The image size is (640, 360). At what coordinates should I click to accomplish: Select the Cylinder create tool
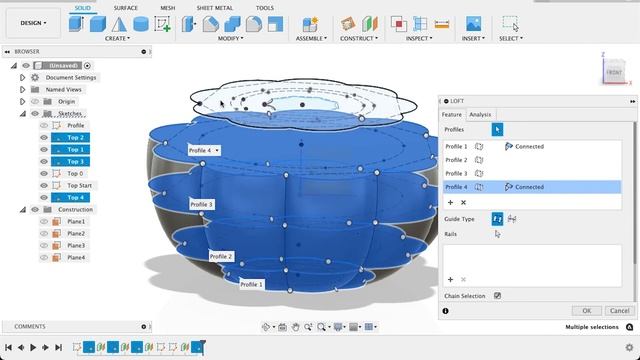(x=141, y=24)
